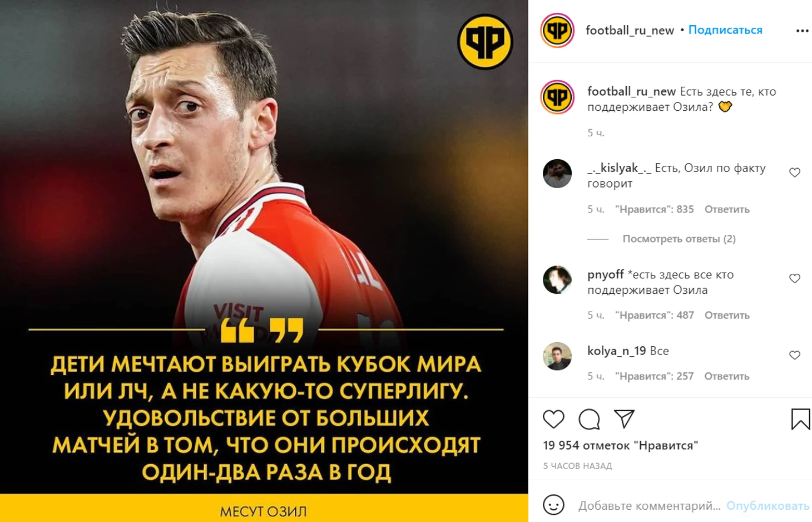Reply to _._kislyak_._ via Ответить

(727, 209)
